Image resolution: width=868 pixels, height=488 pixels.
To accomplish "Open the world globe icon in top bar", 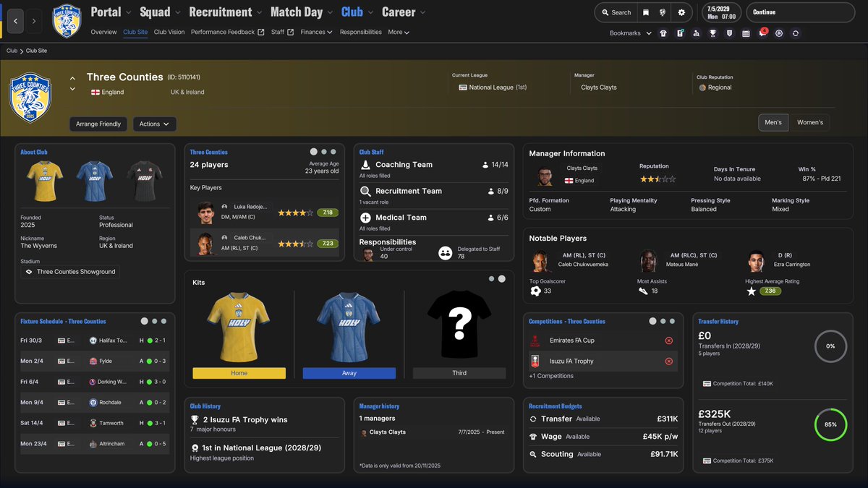I will click(x=663, y=12).
